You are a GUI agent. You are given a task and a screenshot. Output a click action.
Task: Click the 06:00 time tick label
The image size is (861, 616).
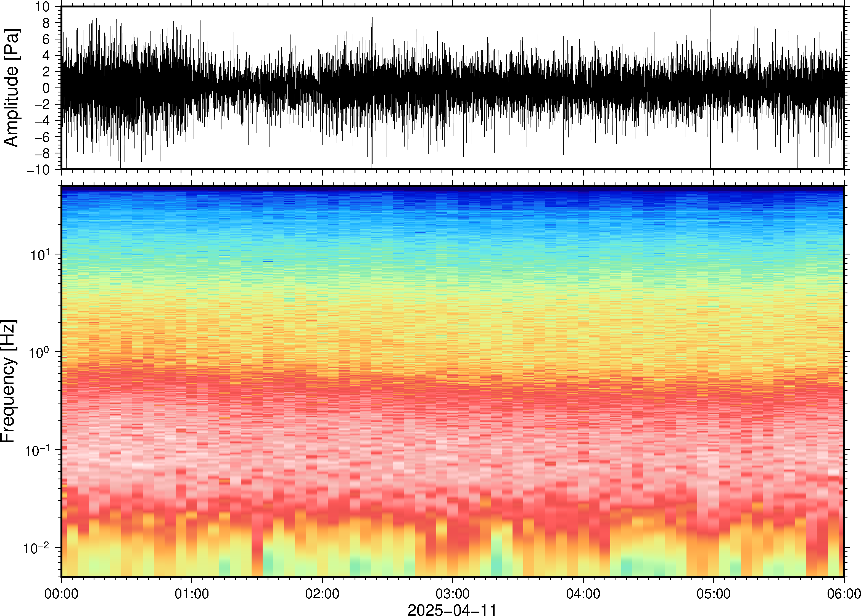pyautogui.click(x=844, y=594)
